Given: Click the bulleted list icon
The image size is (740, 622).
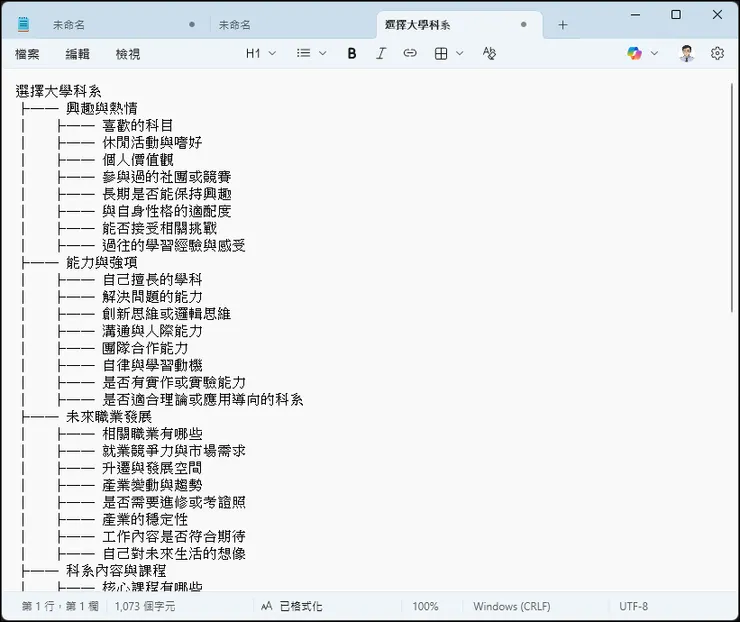Looking at the screenshot, I should (x=303, y=53).
